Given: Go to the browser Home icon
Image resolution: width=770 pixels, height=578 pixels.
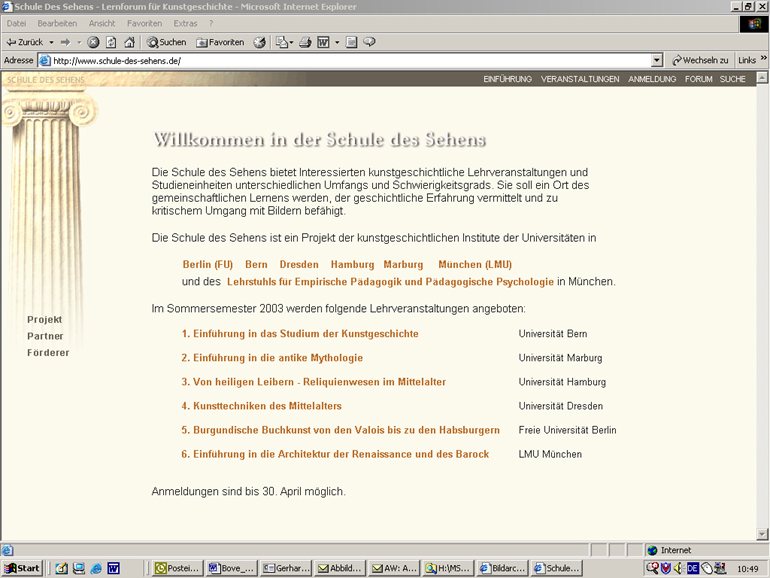Looking at the screenshot, I should [x=128, y=42].
